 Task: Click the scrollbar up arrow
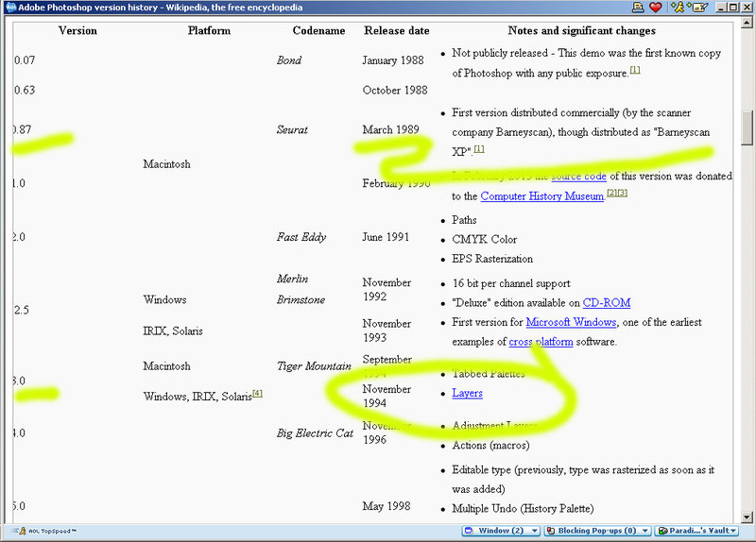747,23
